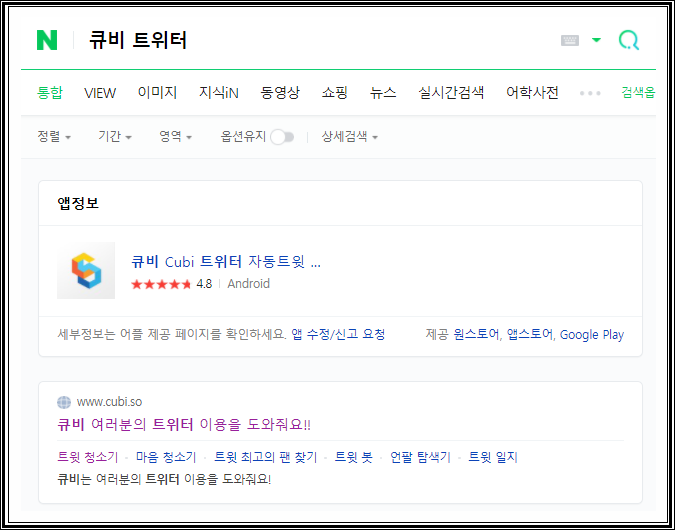Click the green magnifier search icon
675x530 pixels.
tap(629, 40)
